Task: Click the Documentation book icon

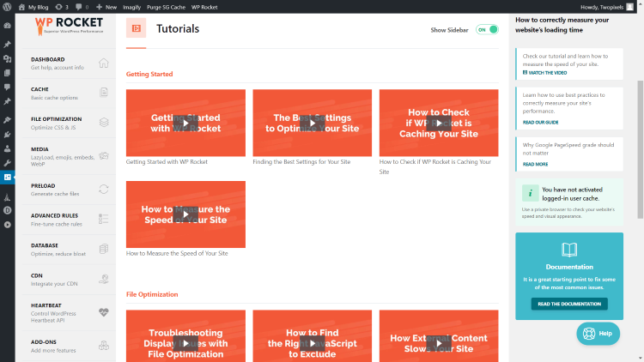Action: click(x=569, y=250)
